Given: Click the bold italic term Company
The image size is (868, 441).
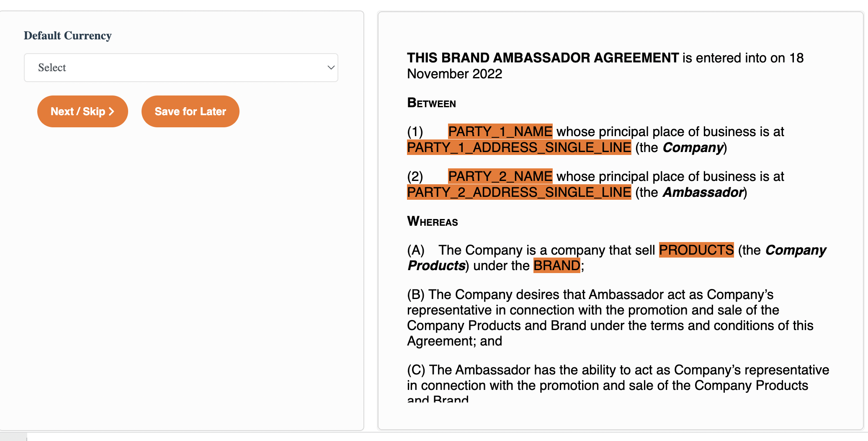Looking at the screenshot, I should coord(693,147).
